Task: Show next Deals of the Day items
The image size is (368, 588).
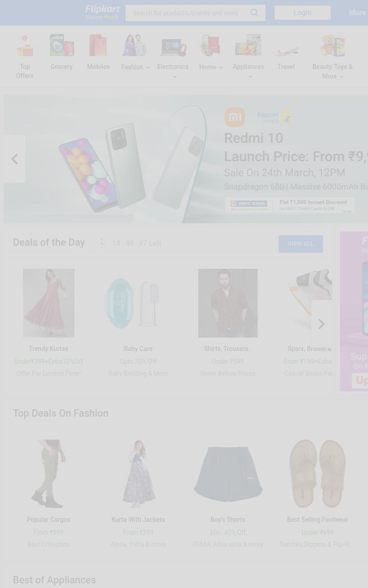Action: click(322, 324)
